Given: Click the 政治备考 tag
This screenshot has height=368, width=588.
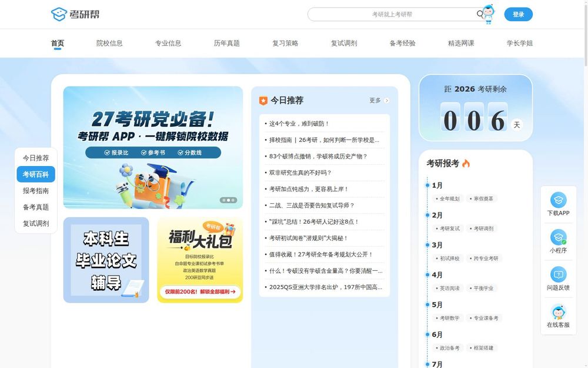Looking at the screenshot, I should tap(448, 348).
